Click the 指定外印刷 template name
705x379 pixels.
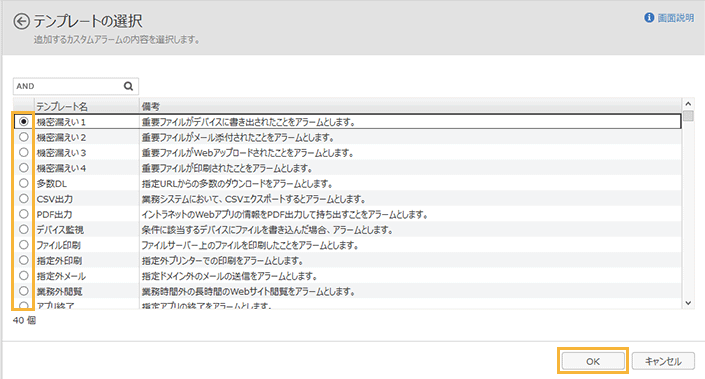point(59,261)
